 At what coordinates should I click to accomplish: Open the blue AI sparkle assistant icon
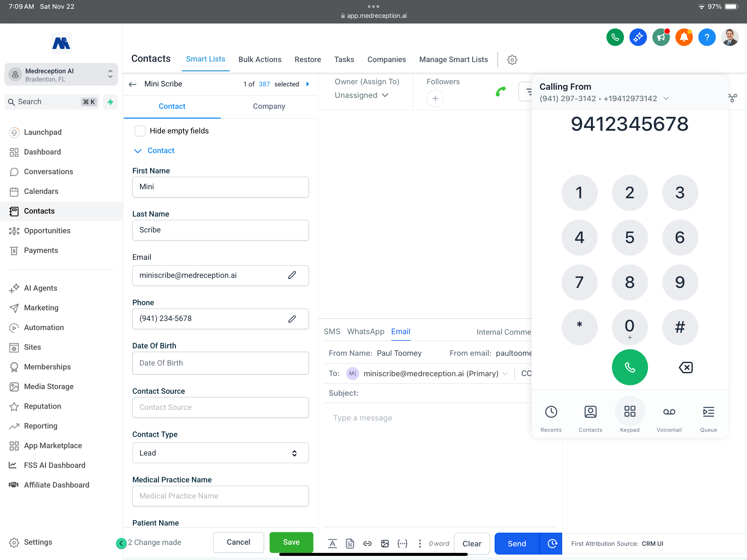(x=638, y=37)
